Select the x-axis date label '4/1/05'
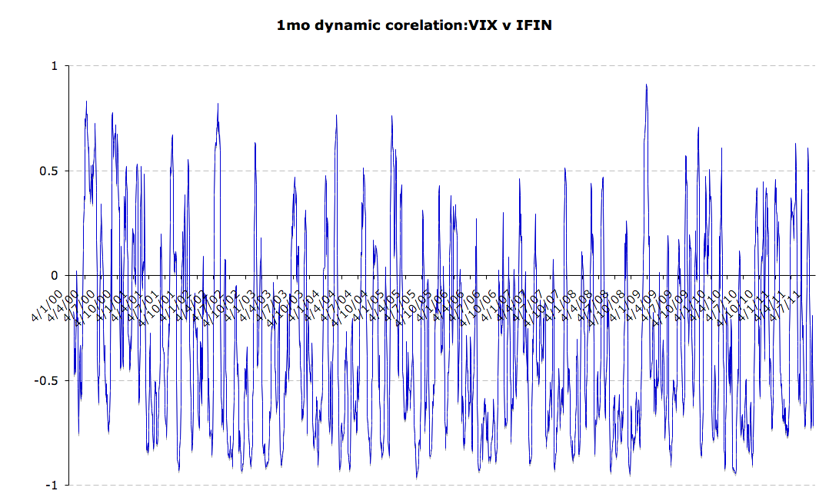Viewport: 829px width, 504px height. point(369,305)
